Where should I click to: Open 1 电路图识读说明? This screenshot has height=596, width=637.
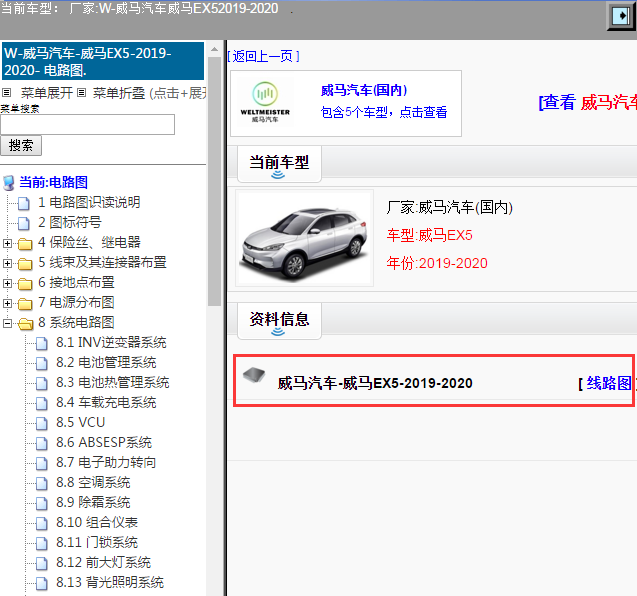(89, 202)
